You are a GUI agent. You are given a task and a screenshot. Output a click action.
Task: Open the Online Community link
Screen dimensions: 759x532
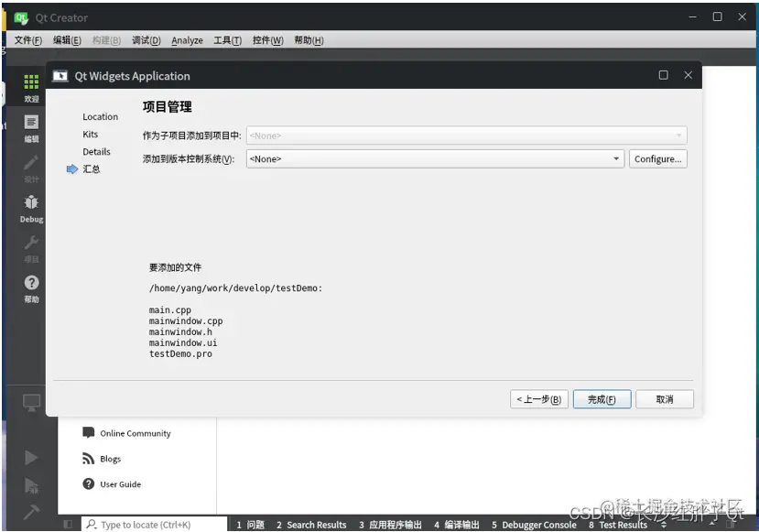tap(136, 433)
